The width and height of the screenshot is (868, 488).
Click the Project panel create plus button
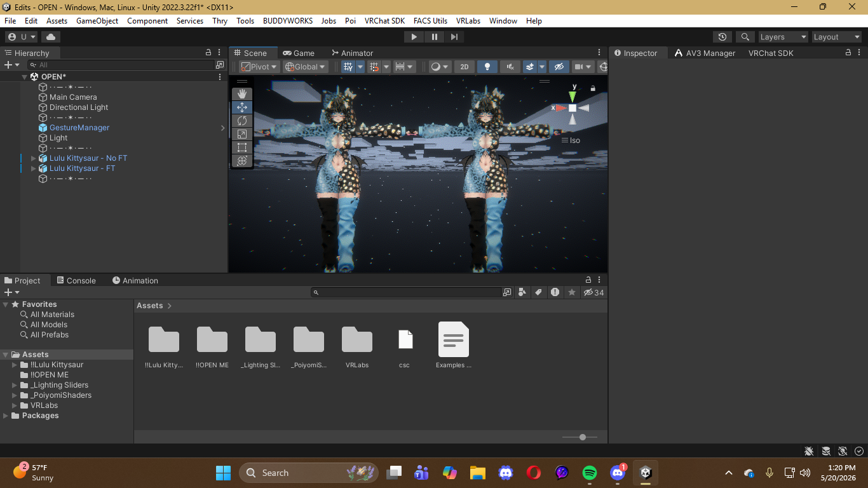coord(11,292)
